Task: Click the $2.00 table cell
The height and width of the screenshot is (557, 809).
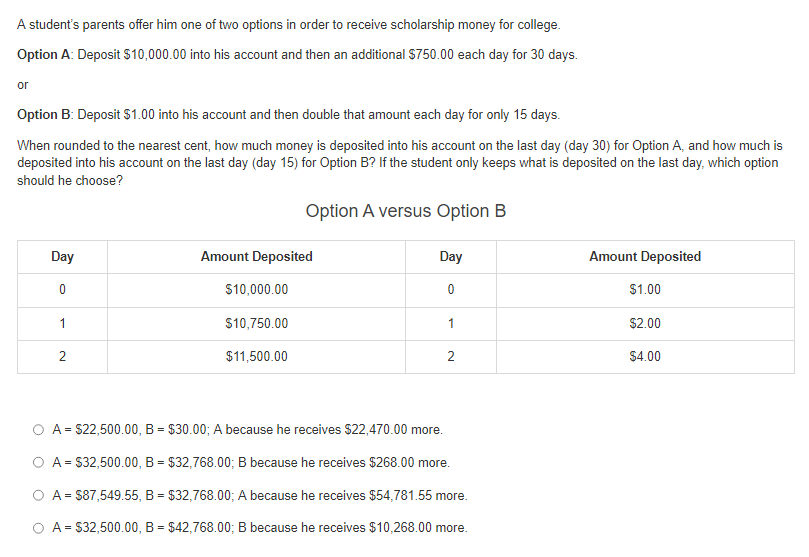Action: pyautogui.click(x=645, y=323)
